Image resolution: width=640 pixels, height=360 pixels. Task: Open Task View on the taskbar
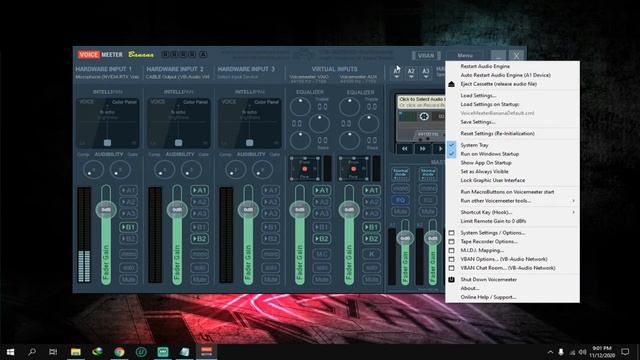point(53,352)
